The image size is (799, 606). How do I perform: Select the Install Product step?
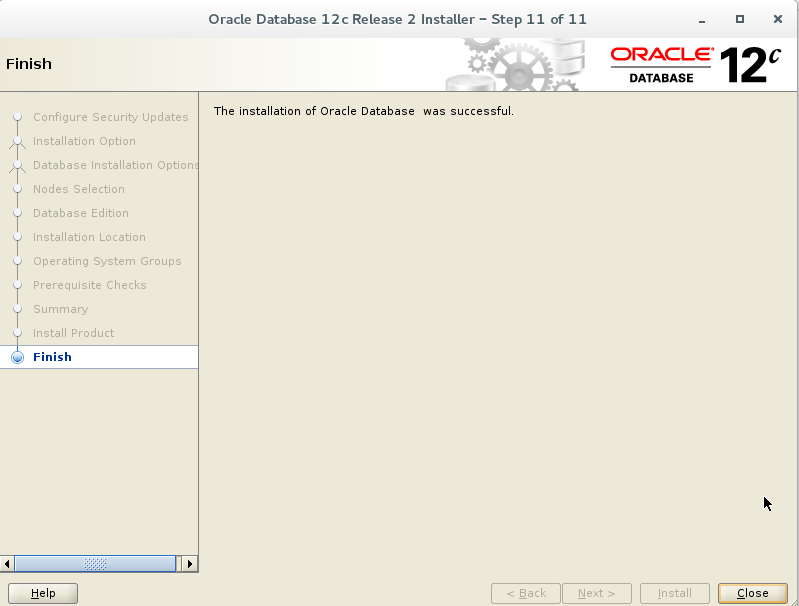pos(73,333)
